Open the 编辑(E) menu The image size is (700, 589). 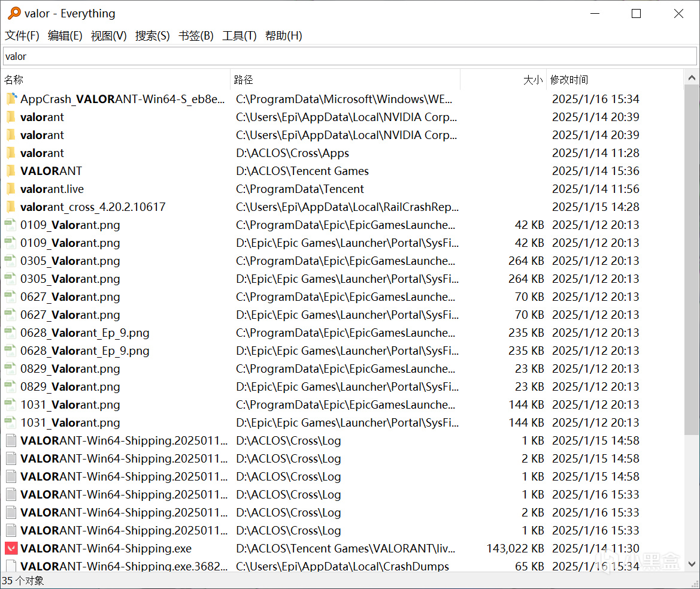pos(65,36)
